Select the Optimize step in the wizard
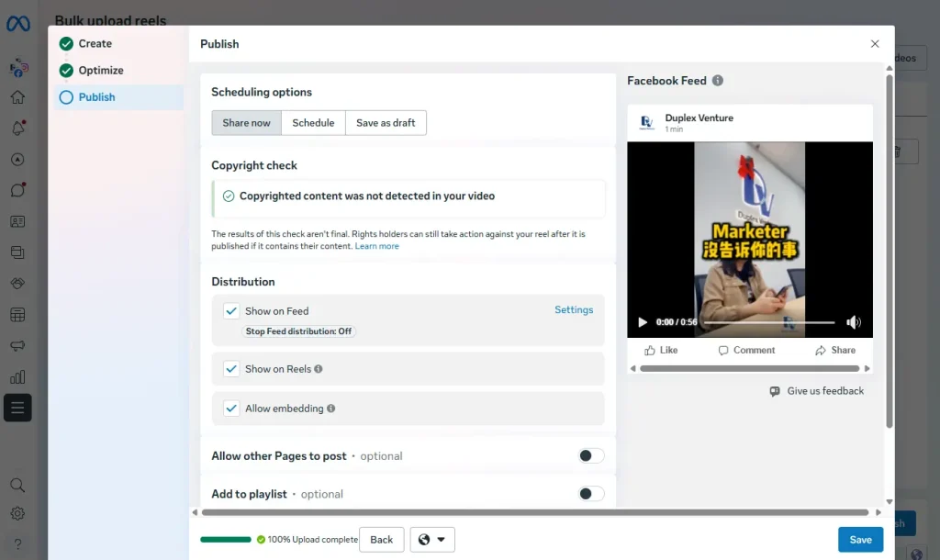Viewport: 940px width, 560px height. [103, 70]
